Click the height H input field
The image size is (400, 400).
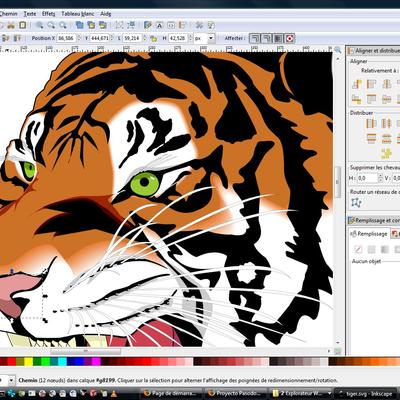(x=178, y=39)
